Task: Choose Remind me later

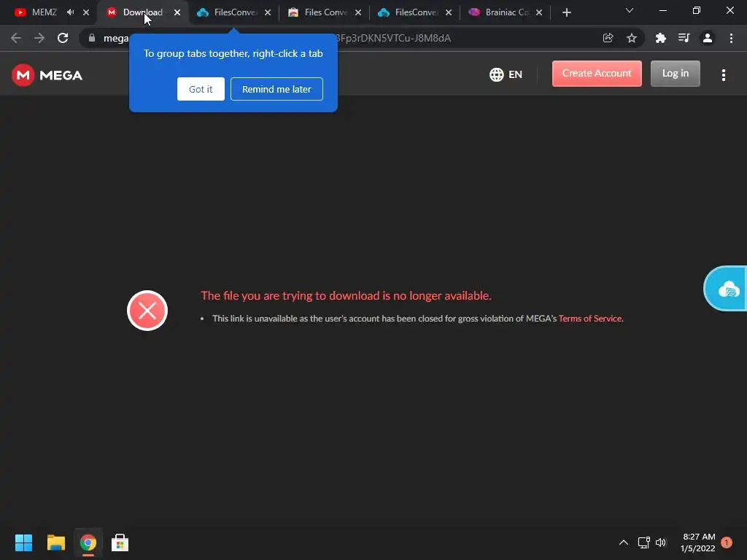Action: [276, 89]
